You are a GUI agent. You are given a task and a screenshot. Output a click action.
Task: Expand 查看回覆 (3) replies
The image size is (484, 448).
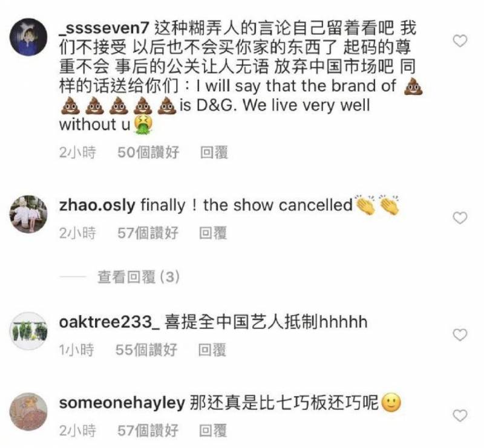(x=139, y=277)
